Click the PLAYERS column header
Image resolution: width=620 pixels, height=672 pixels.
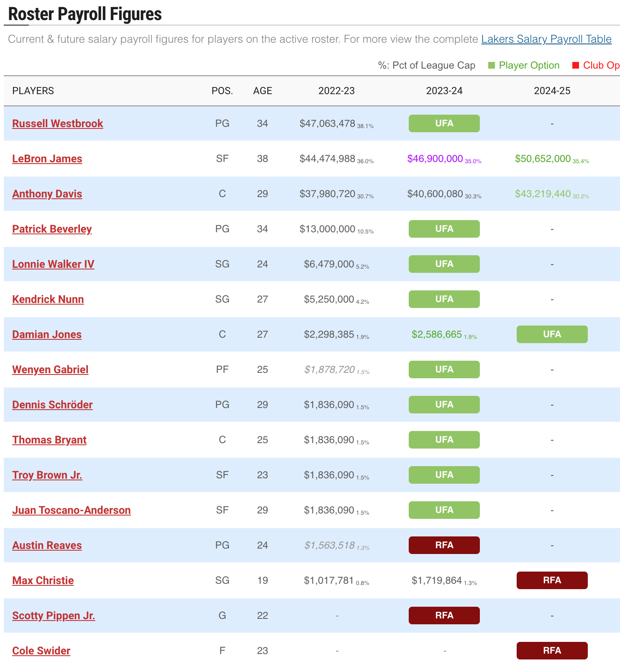point(33,91)
